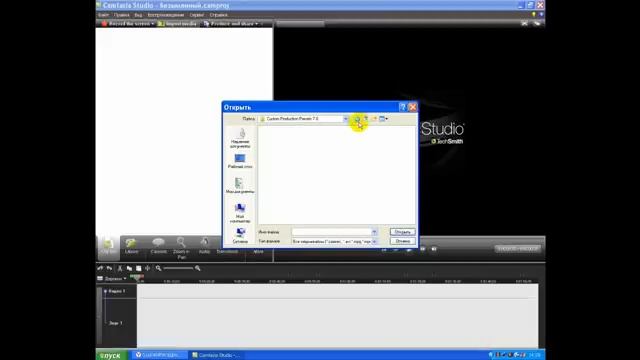Go to My Computer place in dialog
The image size is (640, 360).
(x=240, y=213)
